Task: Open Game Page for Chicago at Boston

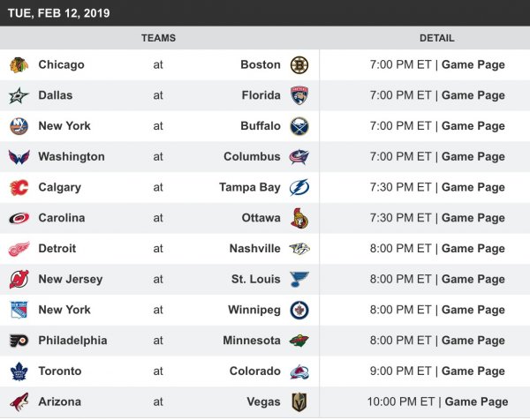Action: [x=473, y=64]
